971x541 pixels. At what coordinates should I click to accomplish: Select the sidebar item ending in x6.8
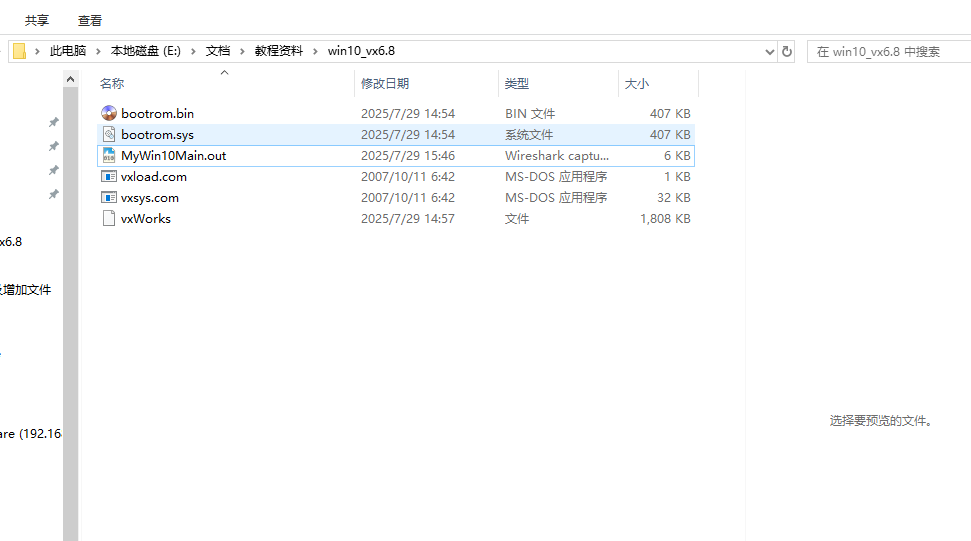[x=11, y=241]
